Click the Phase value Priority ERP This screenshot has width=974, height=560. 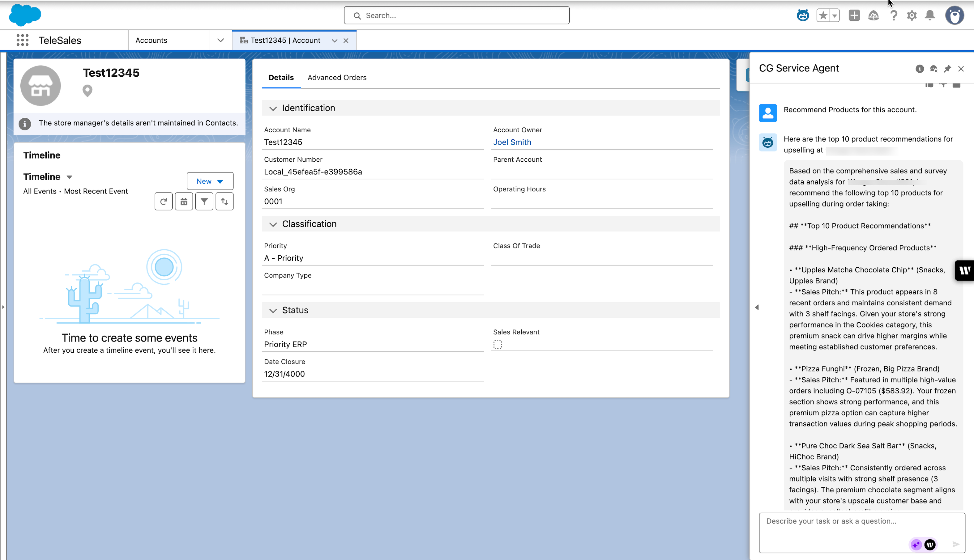click(x=285, y=344)
